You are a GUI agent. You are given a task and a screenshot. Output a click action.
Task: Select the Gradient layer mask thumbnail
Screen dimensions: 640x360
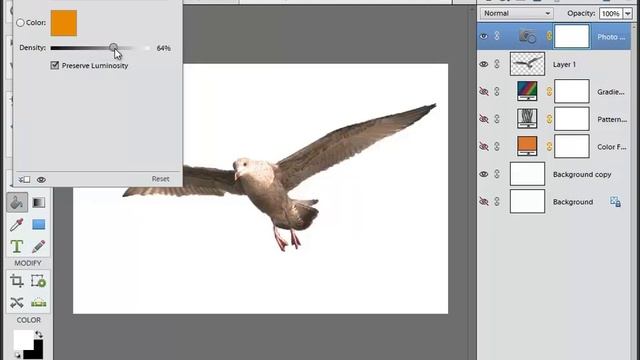coord(571,91)
